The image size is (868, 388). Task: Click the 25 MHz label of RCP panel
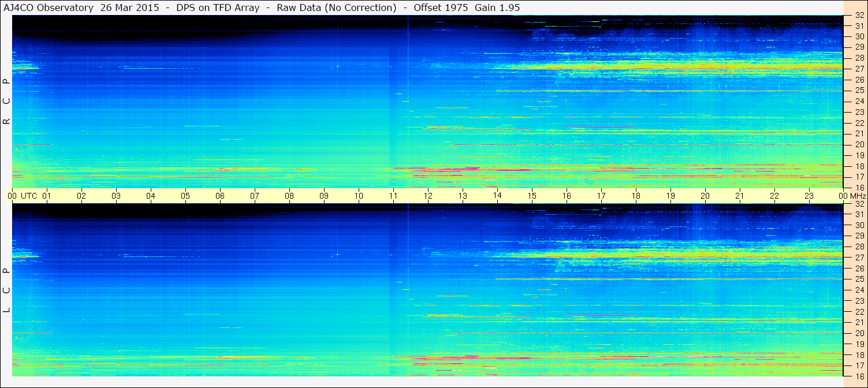tap(859, 90)
